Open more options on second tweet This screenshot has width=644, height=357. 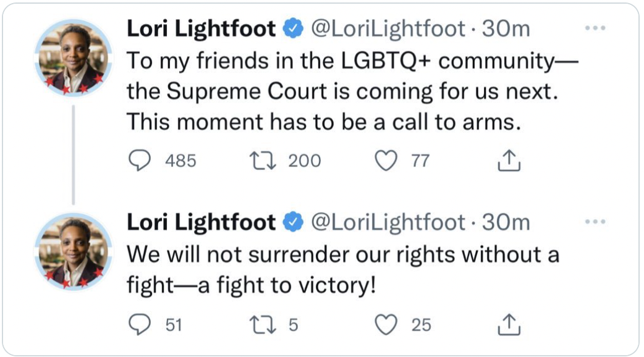(x=595, y=222)
